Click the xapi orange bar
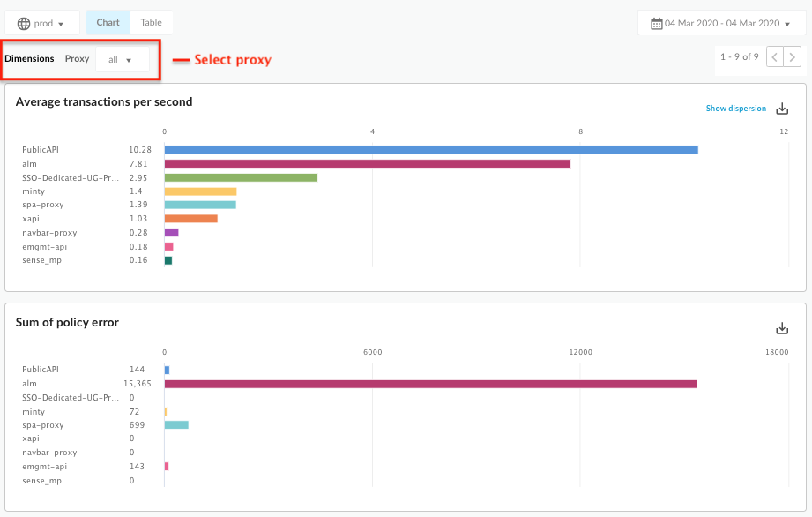812x517 pixels. (x=190, y=219)
